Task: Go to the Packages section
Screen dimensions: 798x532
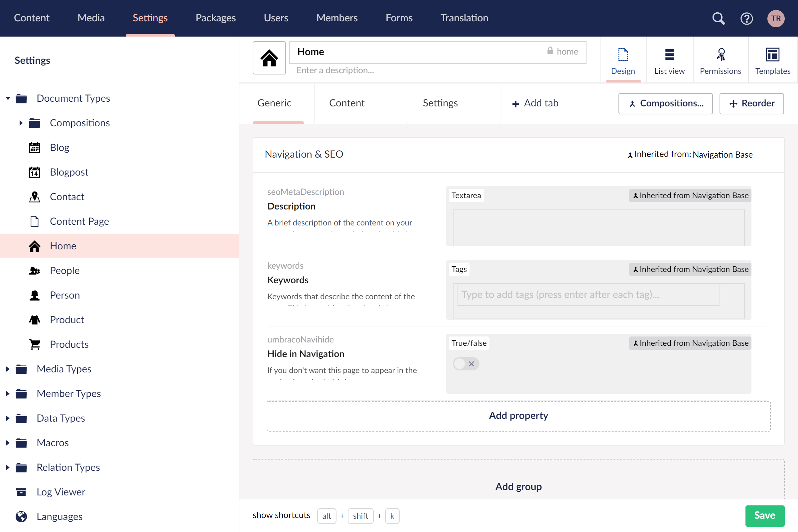Action: coord(215,18)
